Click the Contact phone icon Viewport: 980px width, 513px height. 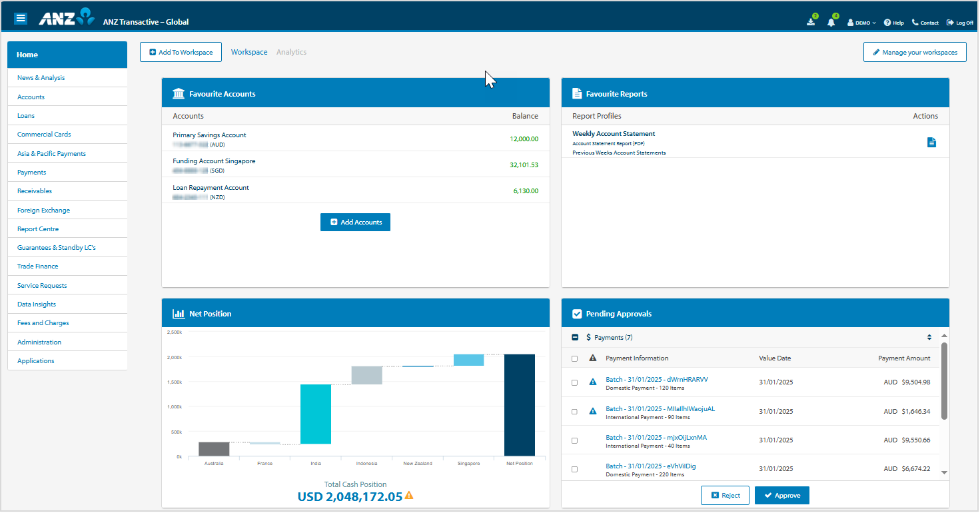point(915,23)
